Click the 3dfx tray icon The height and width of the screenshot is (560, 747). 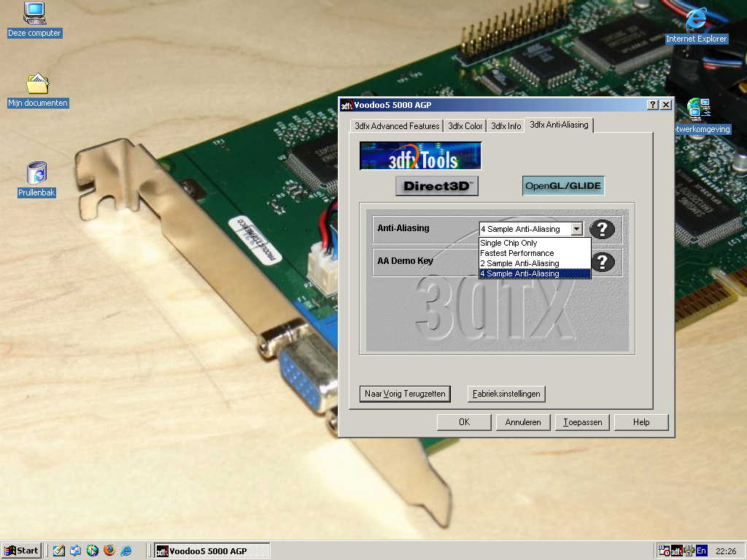click(x=676, y=551)
